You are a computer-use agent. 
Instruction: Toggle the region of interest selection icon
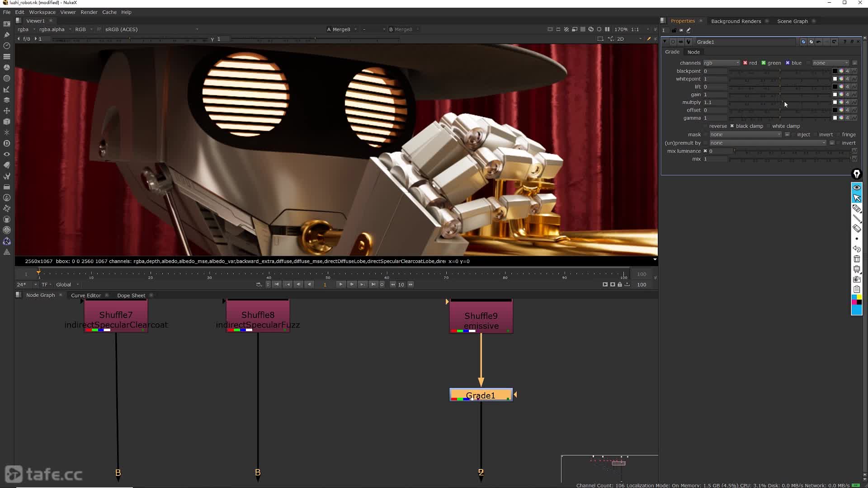click(x=600, y=39)
